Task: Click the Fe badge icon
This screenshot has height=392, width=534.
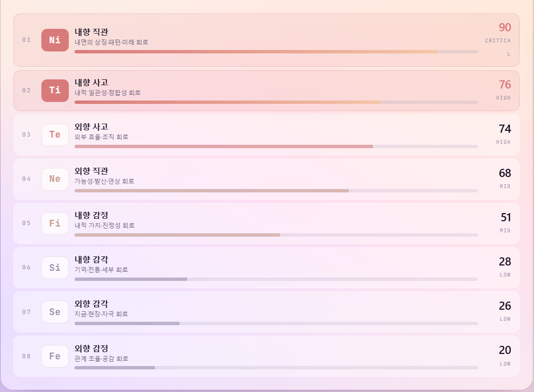Action: point(55,356)
